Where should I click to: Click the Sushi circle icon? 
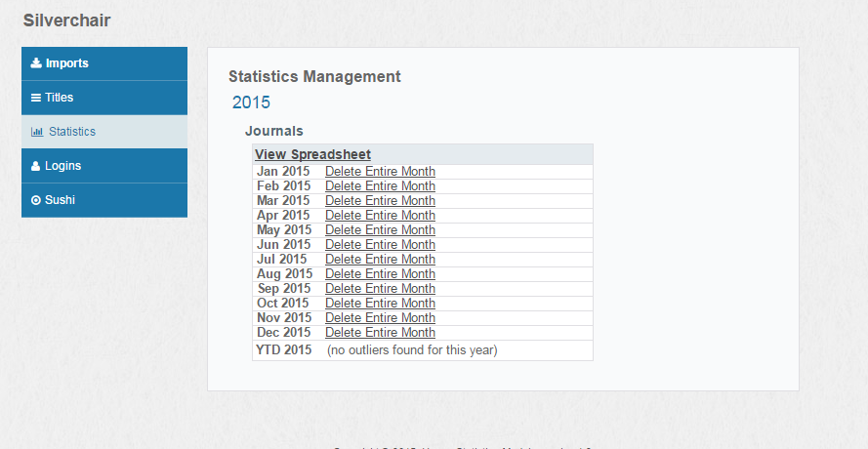coord(36,200)
